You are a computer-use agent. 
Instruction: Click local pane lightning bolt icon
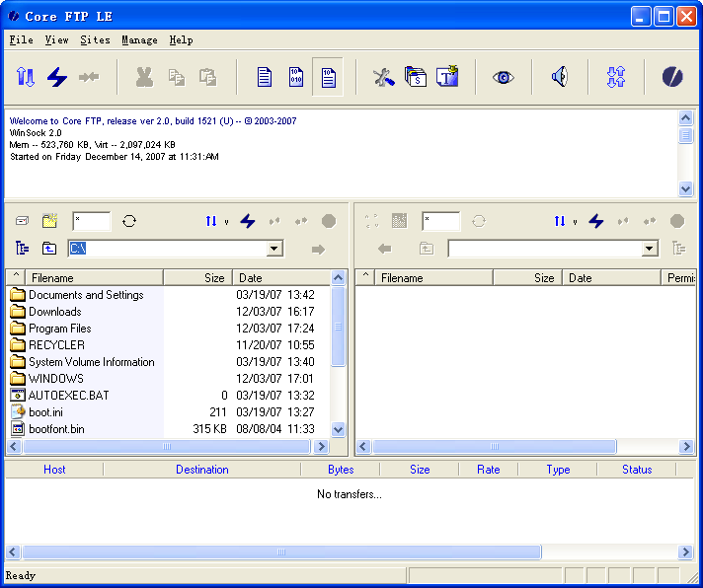[248, 221]
